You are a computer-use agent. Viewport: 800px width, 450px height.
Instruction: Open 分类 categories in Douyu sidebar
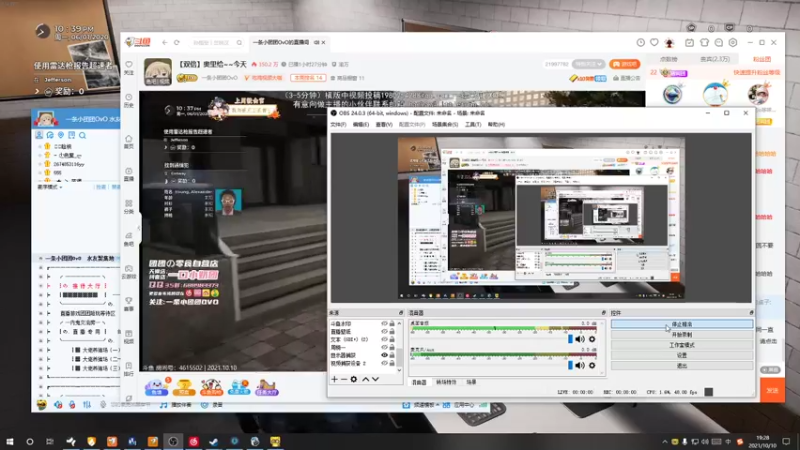(x=129, y=207)
